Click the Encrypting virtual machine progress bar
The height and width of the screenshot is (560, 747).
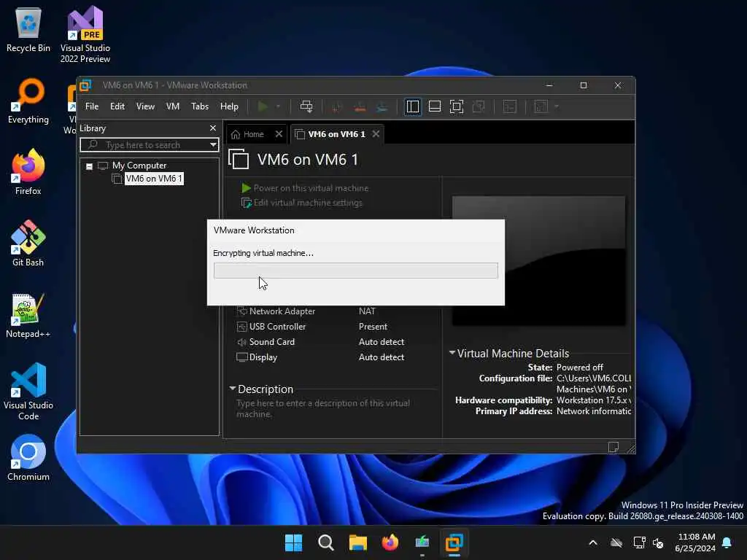[x=356, y=271]
